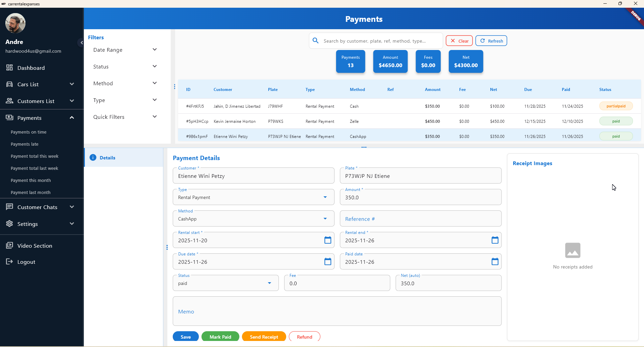Click into the Memo text field
Screen dimensions: 644x347
337,311
